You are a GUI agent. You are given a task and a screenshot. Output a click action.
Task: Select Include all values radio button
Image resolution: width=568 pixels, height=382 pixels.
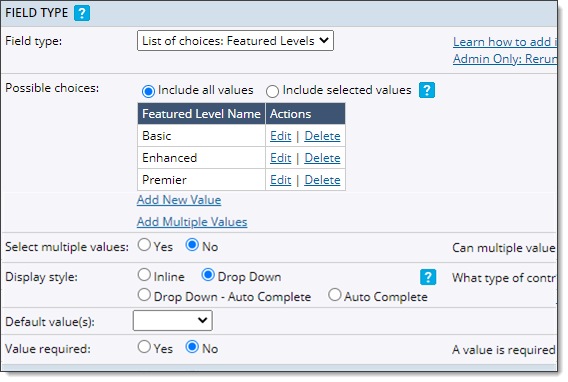coord(148,91)
